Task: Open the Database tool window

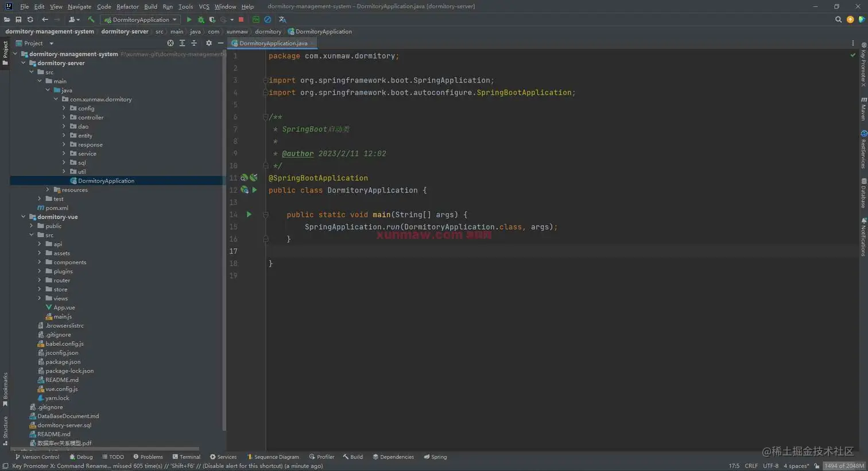Action: (x=863, y=193)
